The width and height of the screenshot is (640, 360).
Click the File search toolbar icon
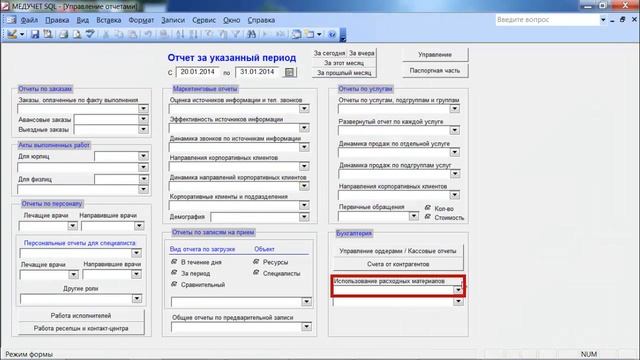tap(48, 34)
